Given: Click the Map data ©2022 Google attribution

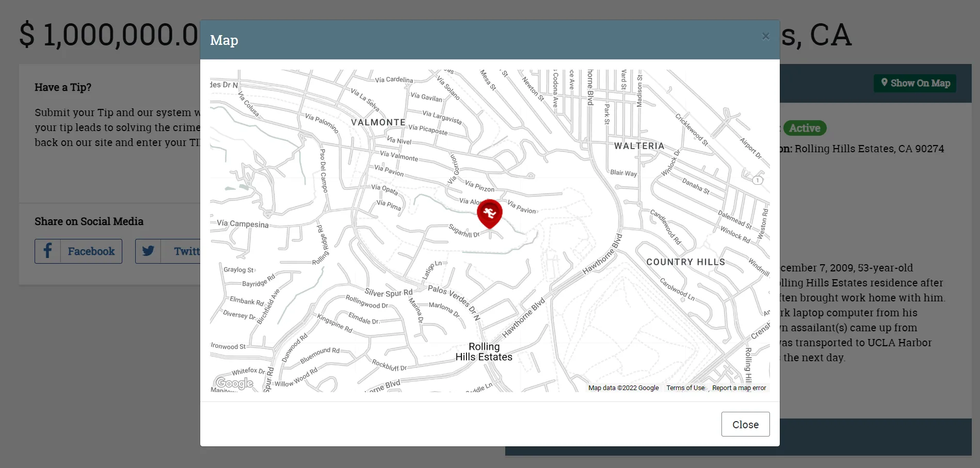Looking at the screenshot, I should [x=623, y=388].
